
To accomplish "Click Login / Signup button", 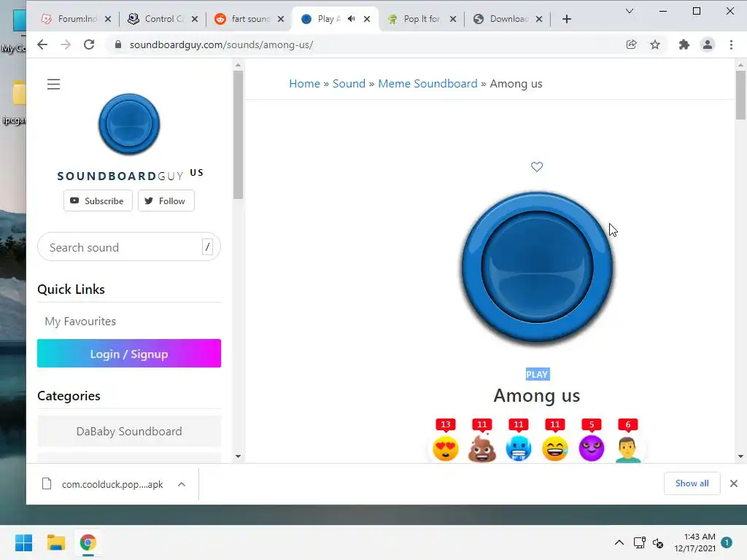I will pyautogui.click(x=129, y=354).
